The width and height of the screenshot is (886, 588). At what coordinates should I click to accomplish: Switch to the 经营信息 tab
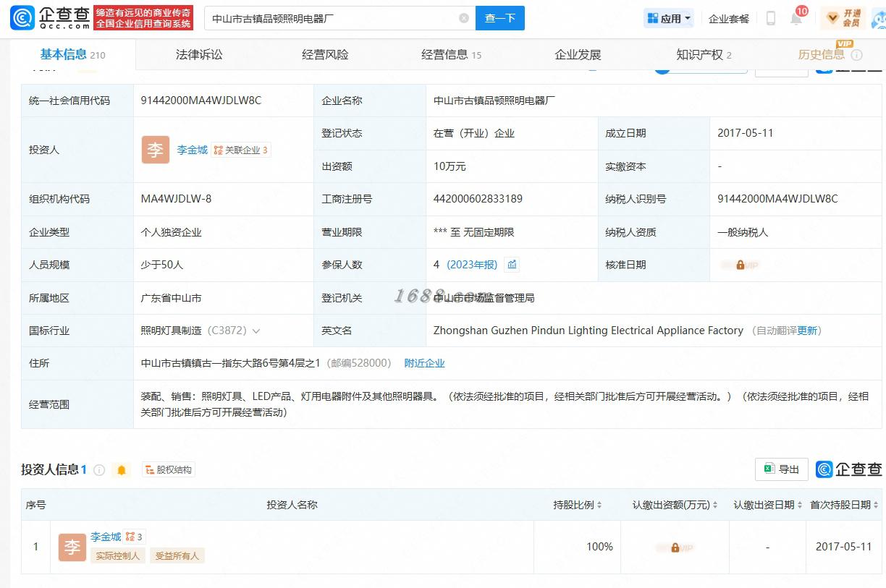452,54
